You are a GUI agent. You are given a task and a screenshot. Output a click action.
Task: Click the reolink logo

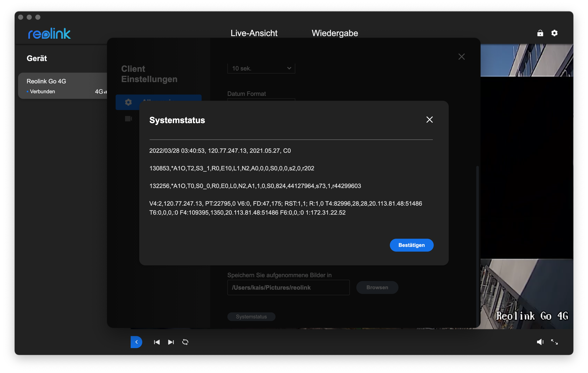[x=49, y=34]
